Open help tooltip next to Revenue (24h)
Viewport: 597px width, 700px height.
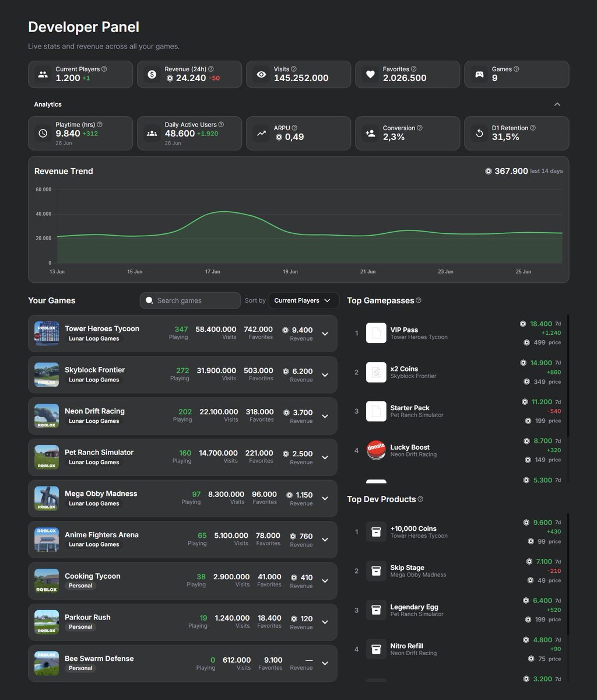pos(211,69)
